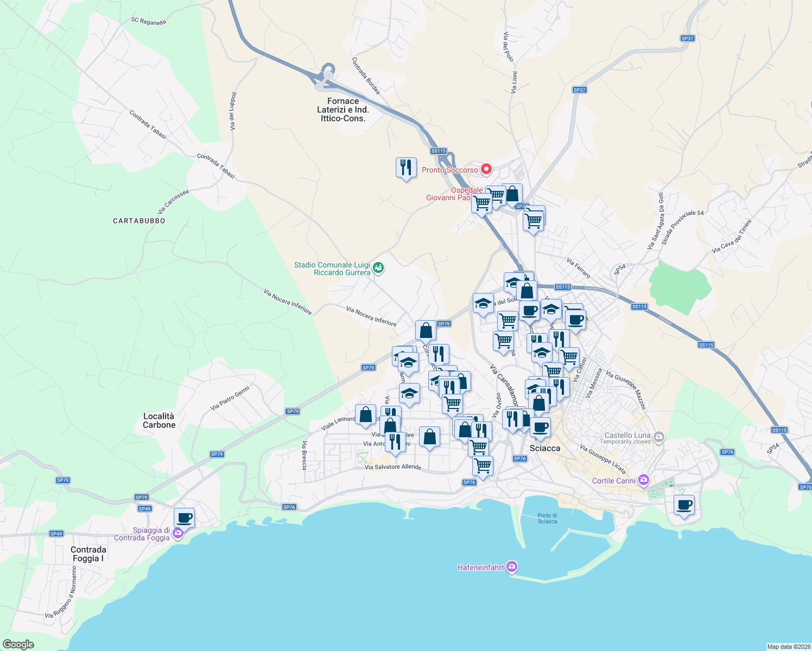Click the lodging icon at Castello Luna

[658, 437]
